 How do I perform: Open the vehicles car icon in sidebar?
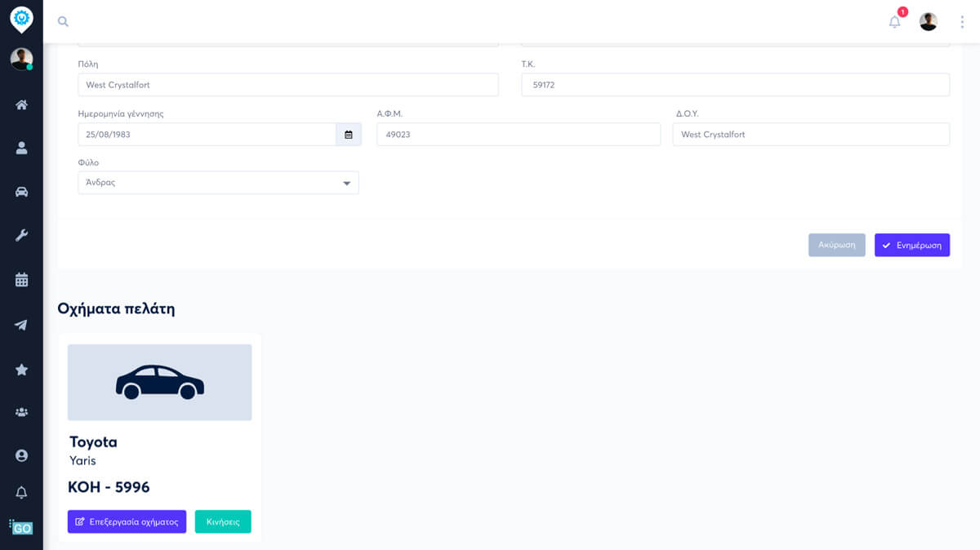(x=21, y=192)
